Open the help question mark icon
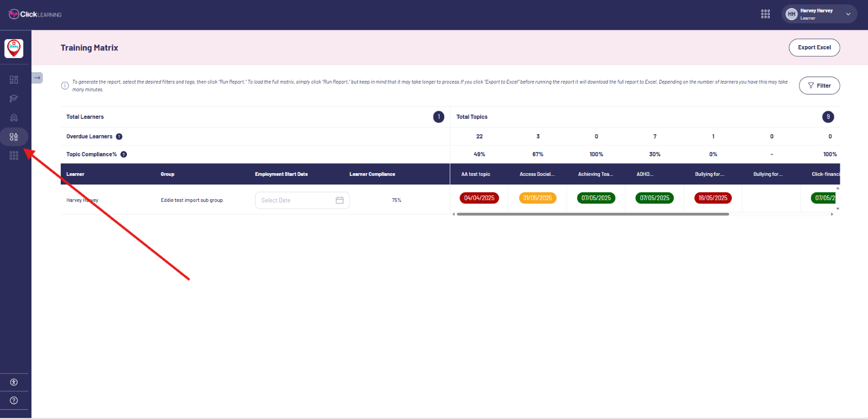The height and width of the screenshot is (419, 868). pos(14,401)
